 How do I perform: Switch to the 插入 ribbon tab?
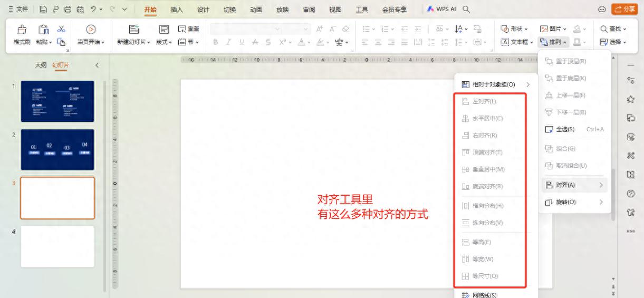coord(177,9)
